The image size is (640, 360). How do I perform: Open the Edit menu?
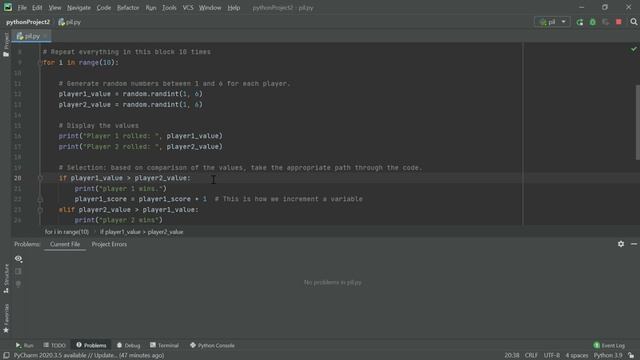(37, 8)
